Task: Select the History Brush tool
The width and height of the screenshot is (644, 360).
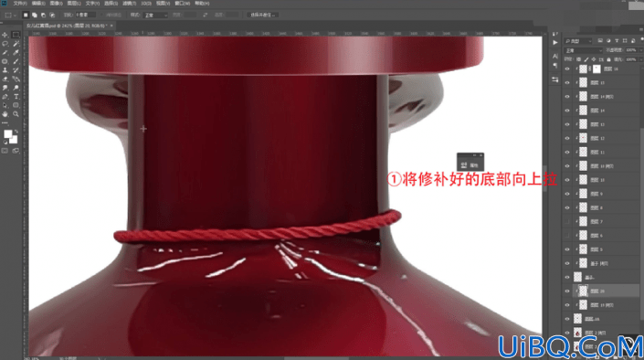Action: 16,70
